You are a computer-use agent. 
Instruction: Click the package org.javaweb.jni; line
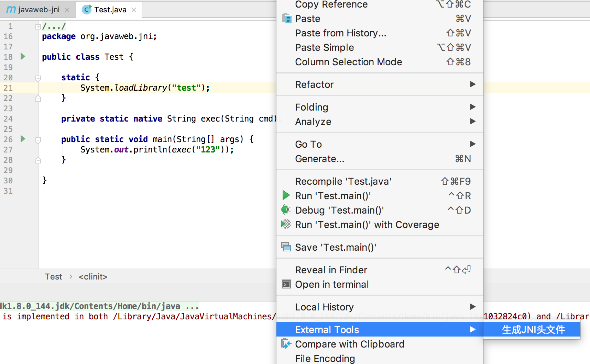click(x=99, y=36)
